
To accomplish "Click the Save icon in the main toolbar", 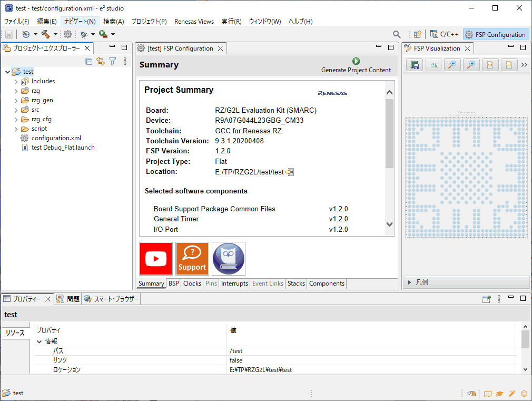I will pos(9,34).
